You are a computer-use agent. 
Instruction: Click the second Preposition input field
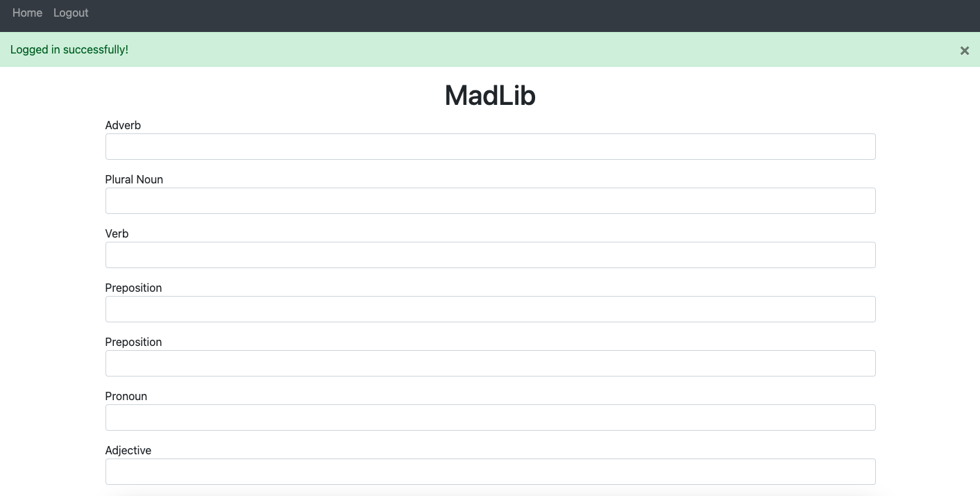490,363
